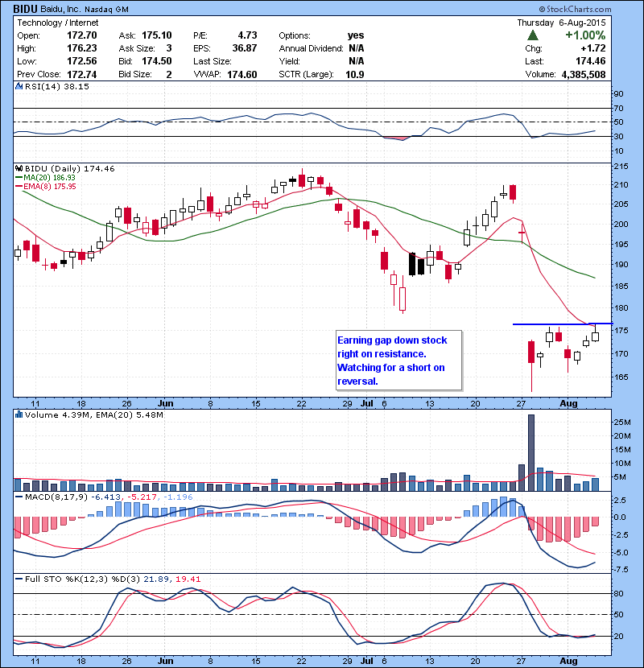
Task: Click the tallest volume spike bar
Action: point(531,453)
